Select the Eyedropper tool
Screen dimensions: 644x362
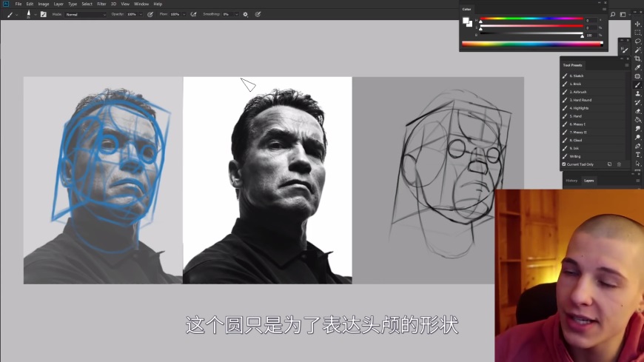click(x=637, y=67)
